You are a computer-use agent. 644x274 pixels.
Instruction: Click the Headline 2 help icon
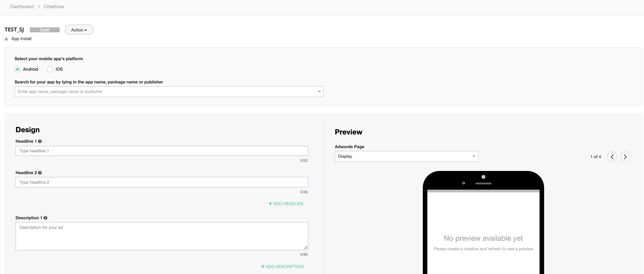coord(40,173)
